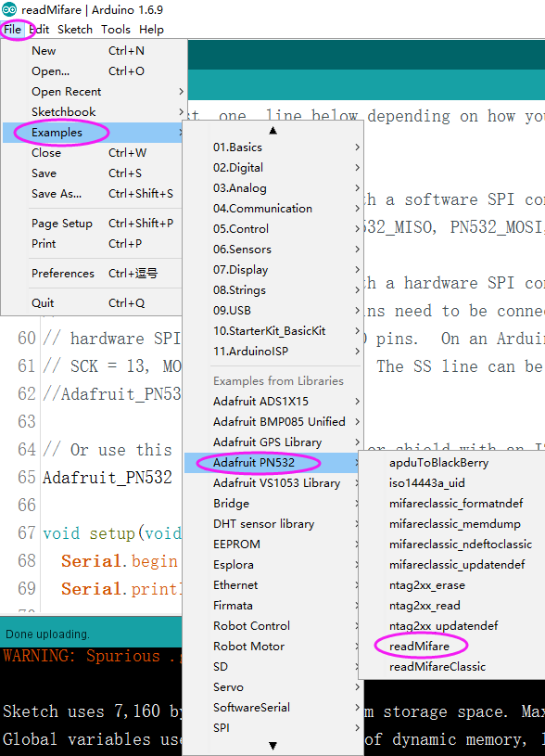The image size is (545, 756).
Task: Expand Robot Motor library examples
Action: point(272,646)
